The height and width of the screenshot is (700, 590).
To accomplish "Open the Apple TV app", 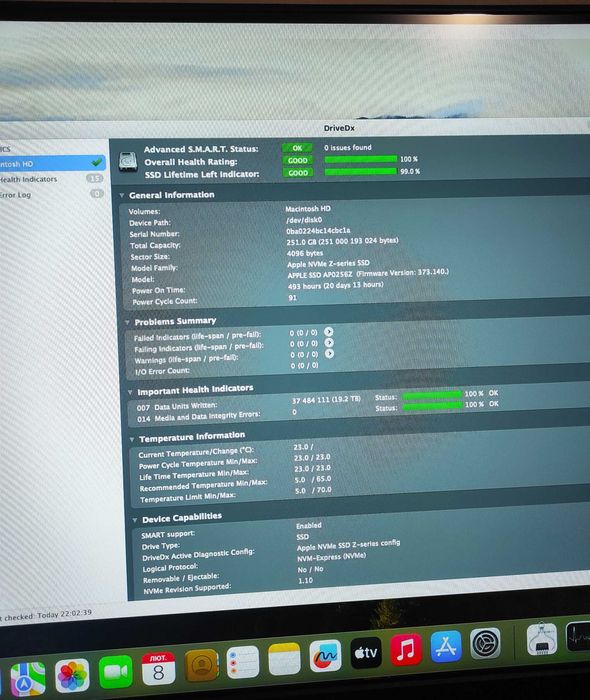I will point(366,652).
